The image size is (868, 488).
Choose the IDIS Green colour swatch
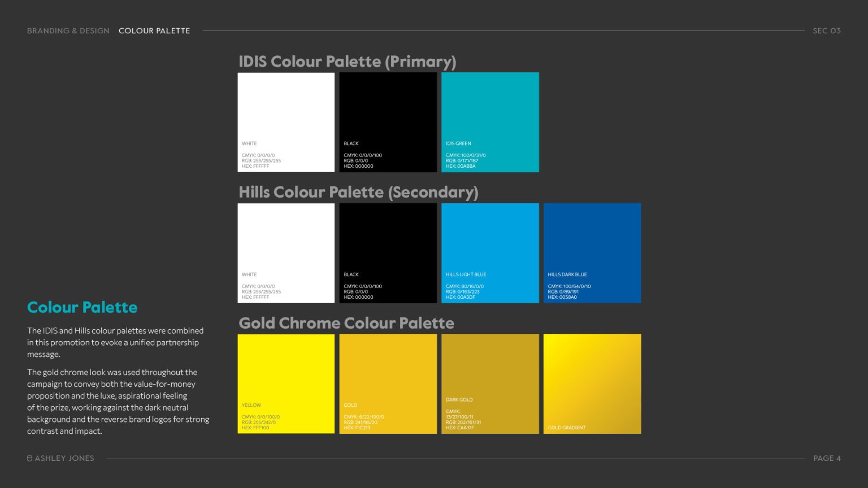[490, 122]
